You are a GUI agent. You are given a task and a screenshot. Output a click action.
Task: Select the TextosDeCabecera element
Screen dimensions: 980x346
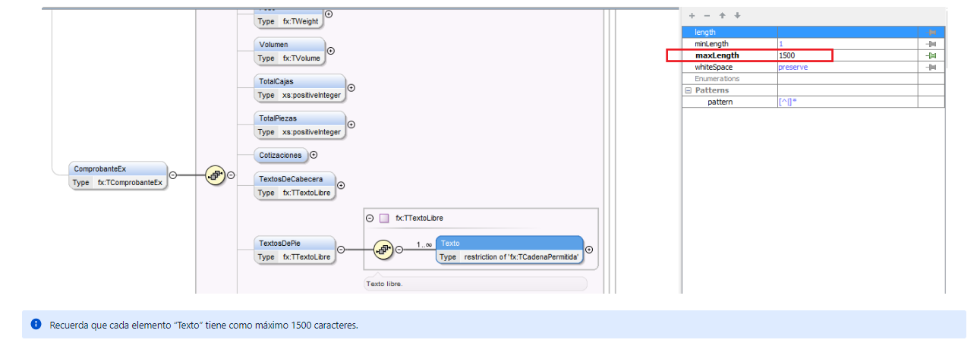pyautogui.click(x=295, y=185)
